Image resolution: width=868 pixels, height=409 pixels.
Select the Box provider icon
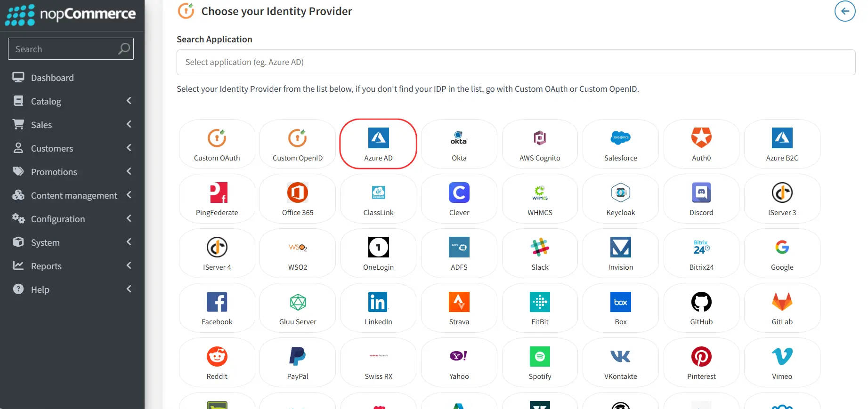[621, 302]
